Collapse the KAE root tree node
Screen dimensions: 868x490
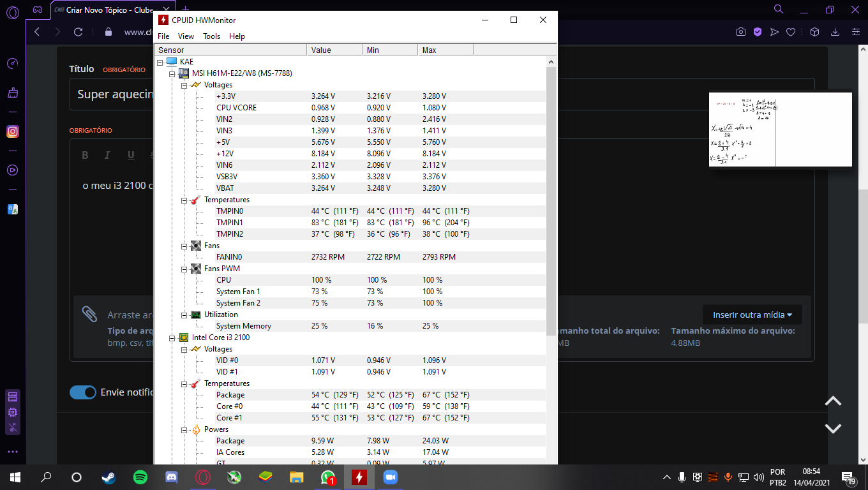160,62
